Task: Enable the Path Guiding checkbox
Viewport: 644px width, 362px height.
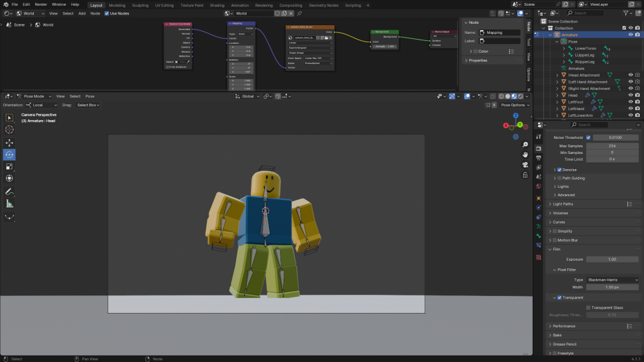Action: pos(559,178)
